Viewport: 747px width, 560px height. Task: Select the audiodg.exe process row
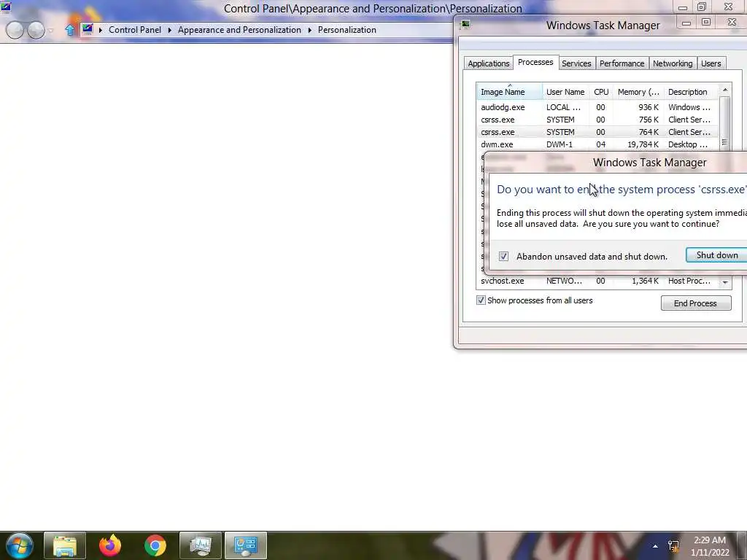point(597,107)
